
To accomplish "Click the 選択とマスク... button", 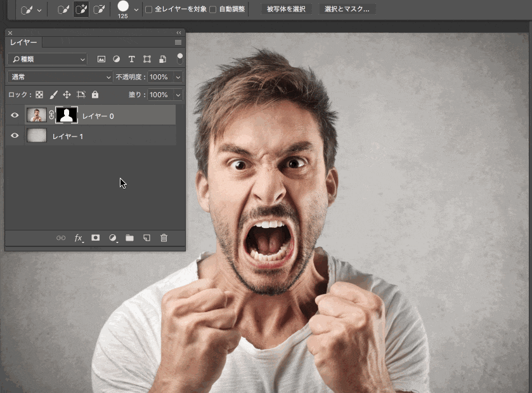I will coord(347,9).
